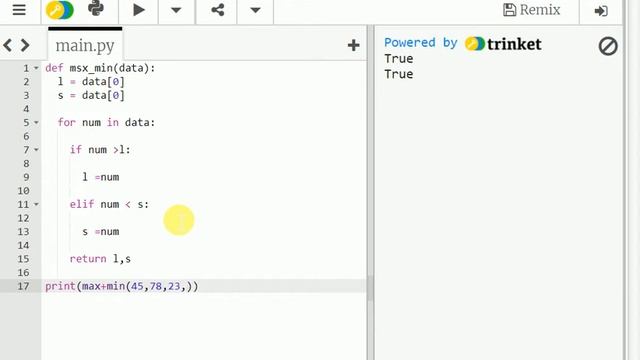The height and width of the screenshot is (360, 640).
Task: Click the editor vertical scrollbar
Action: click(x=370, y=288)
